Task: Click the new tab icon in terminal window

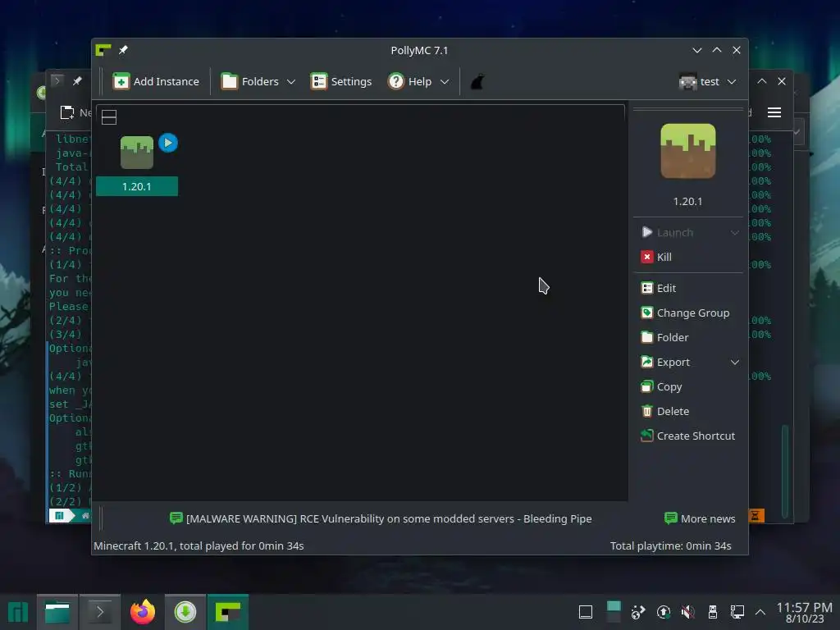Action: pyautogui.click(x=67, y=112)
